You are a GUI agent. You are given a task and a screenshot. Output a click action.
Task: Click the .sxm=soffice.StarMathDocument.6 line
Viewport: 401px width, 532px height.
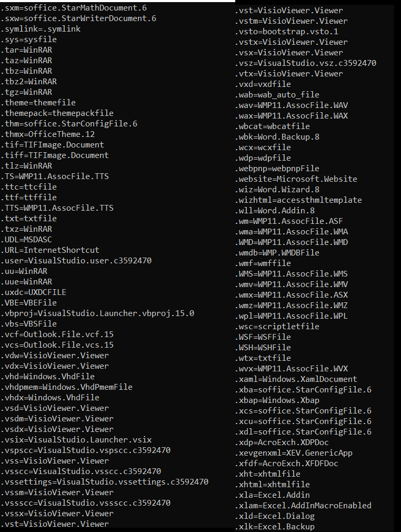coord(74,8)
